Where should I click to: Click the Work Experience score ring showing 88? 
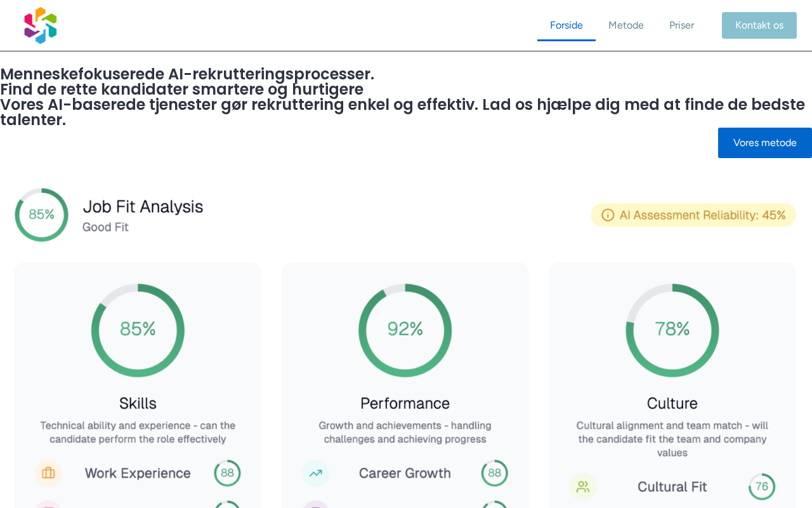point(227,473)
